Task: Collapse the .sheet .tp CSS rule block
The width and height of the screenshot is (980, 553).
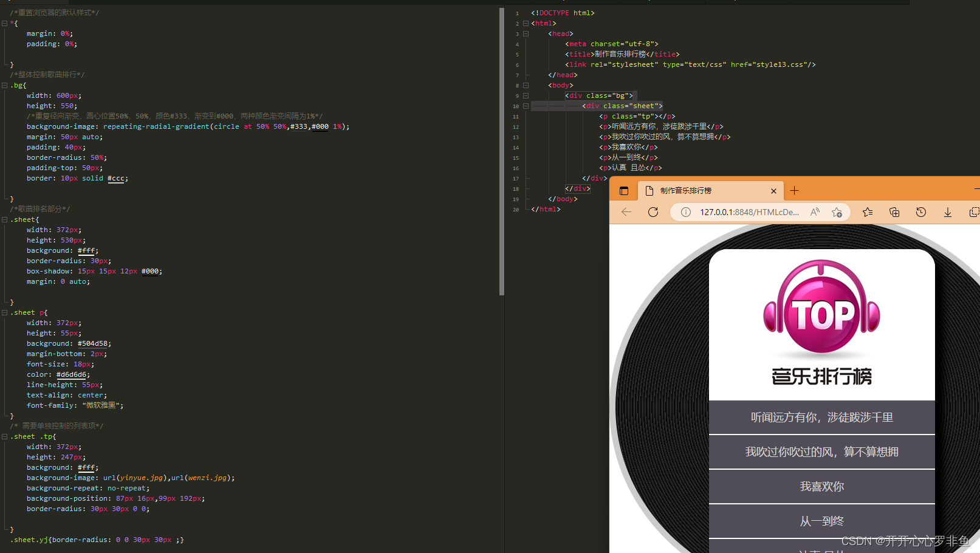Action: coord(5,437)
